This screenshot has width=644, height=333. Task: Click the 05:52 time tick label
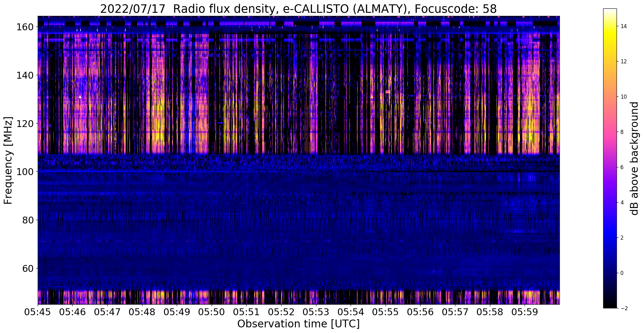(x=281, y=312)
